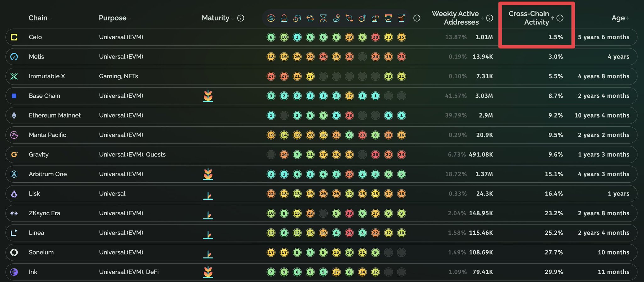
Task: Select the Gravity chain logo
Action: (14, 154)
